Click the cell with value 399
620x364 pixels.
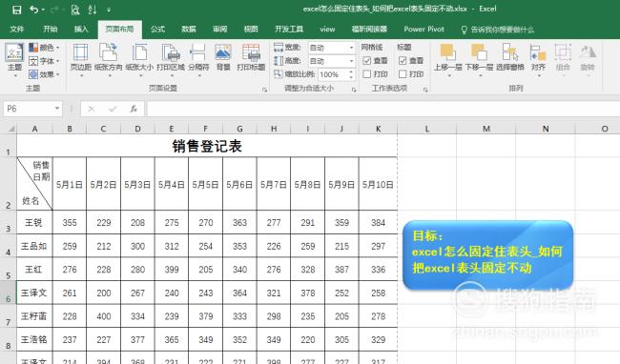tap(172, 270)
